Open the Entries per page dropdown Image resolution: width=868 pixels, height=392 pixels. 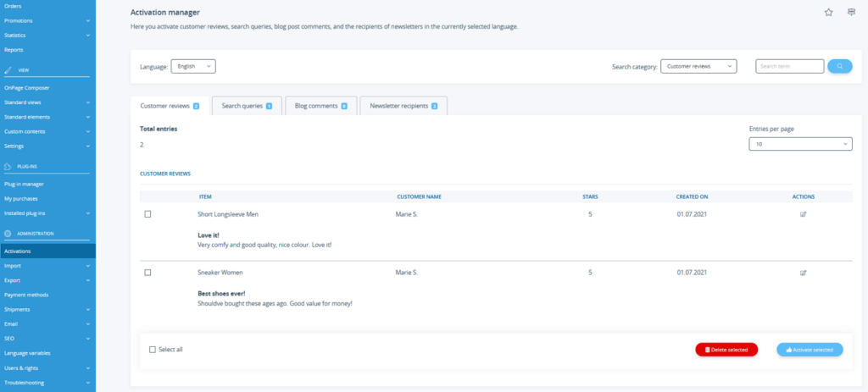pos(800,145)
